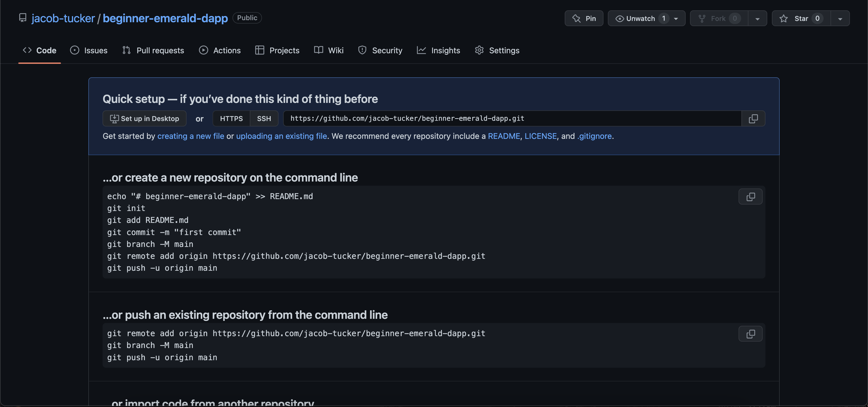Expand the Fork options dropdown arrow
The height and width of the screenshot is (407, 868).
(x=757, y=19)
